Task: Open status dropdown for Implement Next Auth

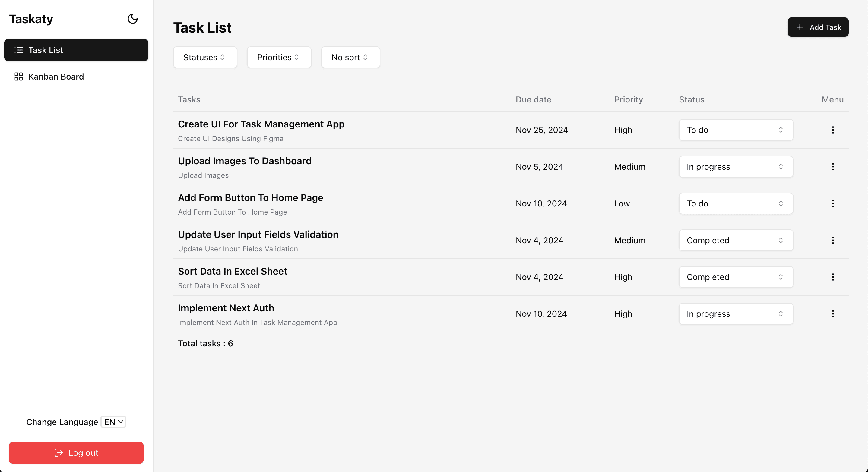Action: point(736,313)
